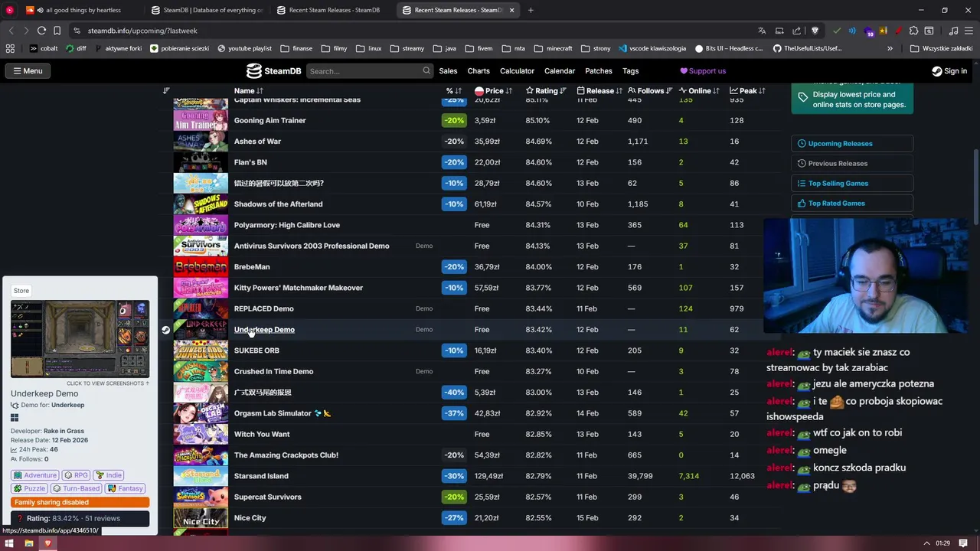Click the Adventure tag in hover card
The image size is (980, 551).
point(35,475)
